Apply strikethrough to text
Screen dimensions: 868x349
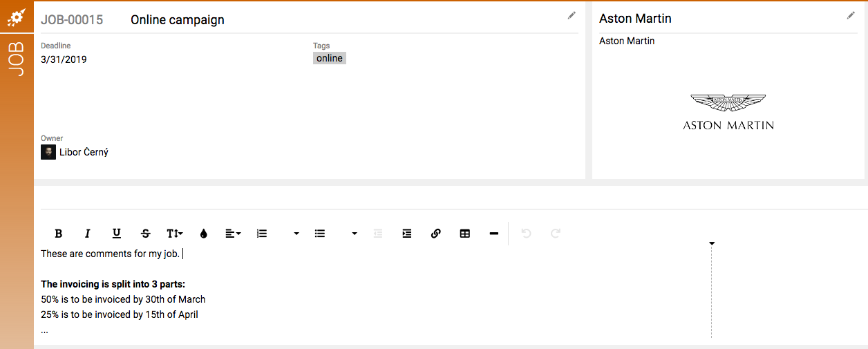coord(146,234)
